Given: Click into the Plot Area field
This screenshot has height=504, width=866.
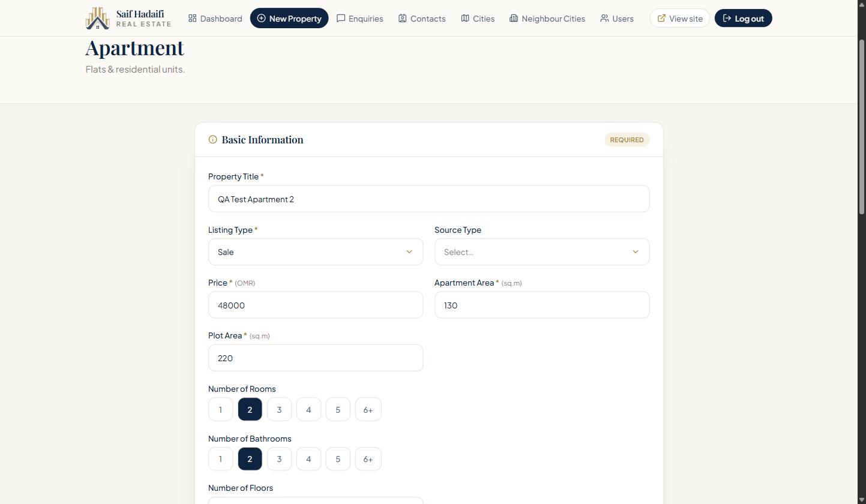Looking at the screenshot, I should [316, 358].
